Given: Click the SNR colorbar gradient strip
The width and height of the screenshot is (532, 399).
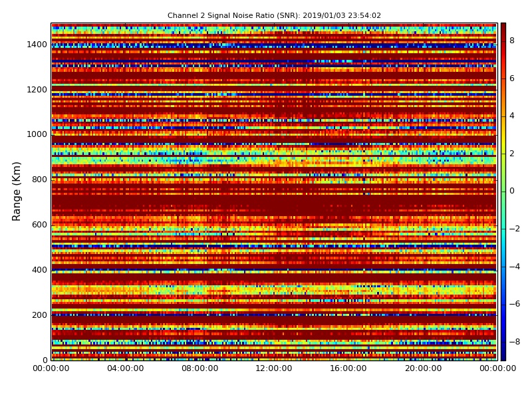Looking at the screenshot, I should click(503, 192).
